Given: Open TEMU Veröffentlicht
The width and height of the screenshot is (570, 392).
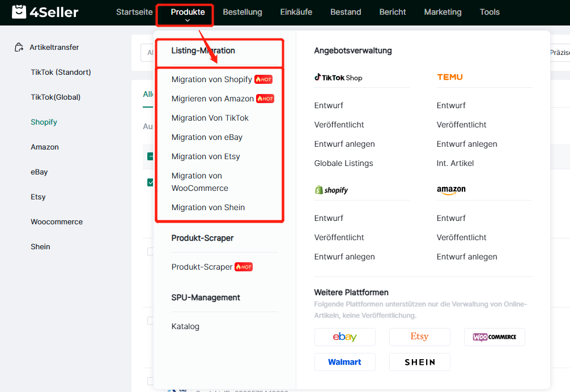Looking at the screenshot, I should coord(461,125).
